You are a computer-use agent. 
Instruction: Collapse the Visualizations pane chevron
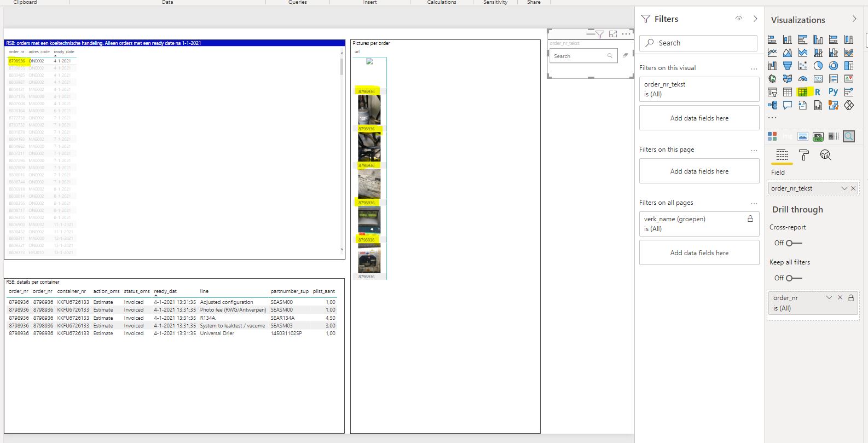(x=854, y=19)
